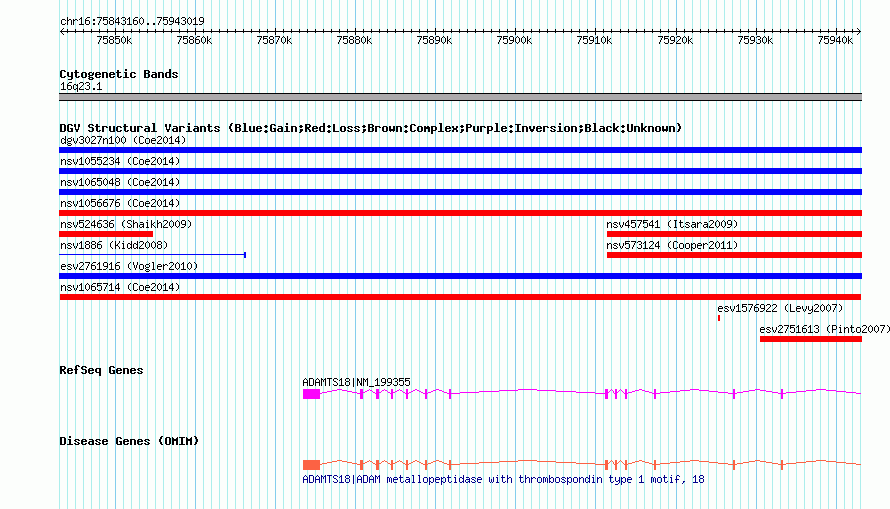Click the esv2761916 (Vogler2010) variant label
890x509 pixels.
point(129,266)
